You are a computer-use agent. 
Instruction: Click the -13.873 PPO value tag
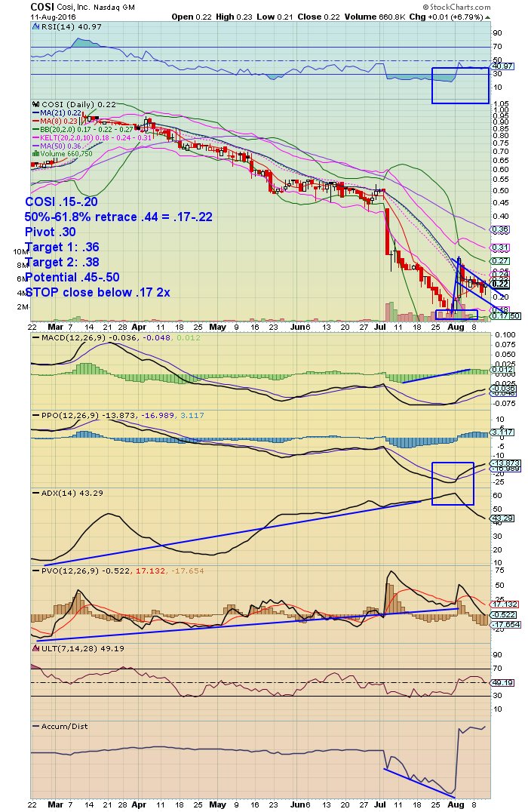pos(504,463)
